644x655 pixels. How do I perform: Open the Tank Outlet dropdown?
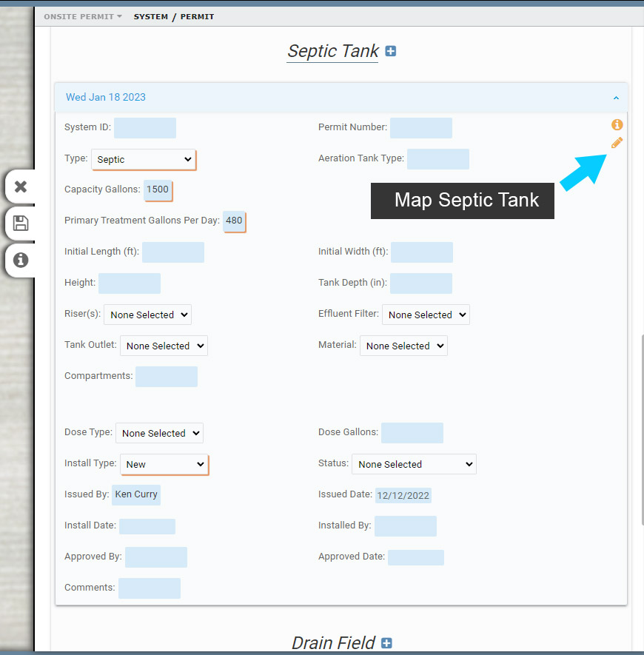(x=164, y=346)
